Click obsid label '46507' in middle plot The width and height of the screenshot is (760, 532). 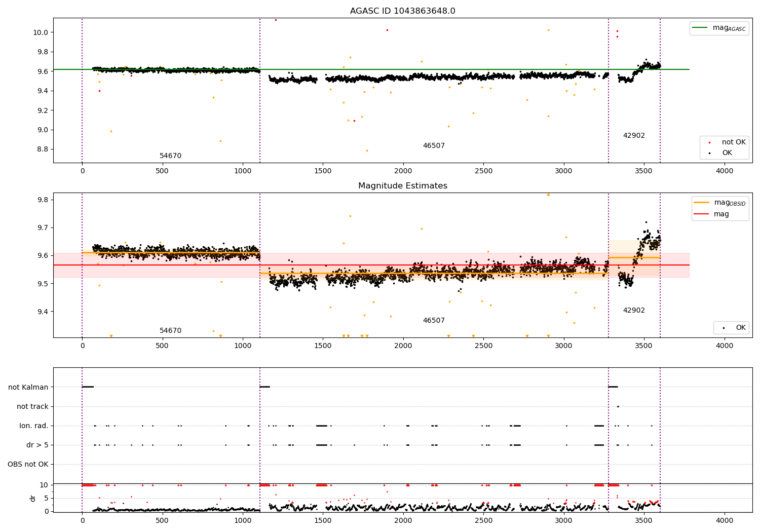coord(434,321)
